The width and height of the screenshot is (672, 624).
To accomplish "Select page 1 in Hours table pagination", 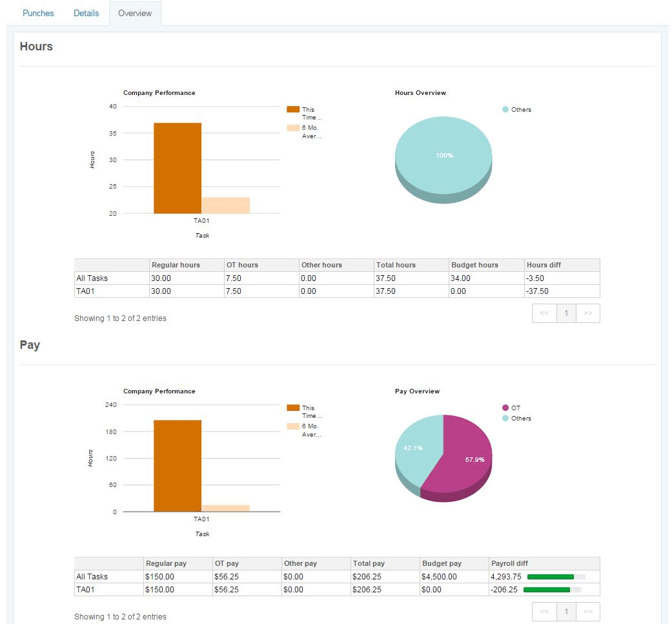I will click(x=566, y=313).
